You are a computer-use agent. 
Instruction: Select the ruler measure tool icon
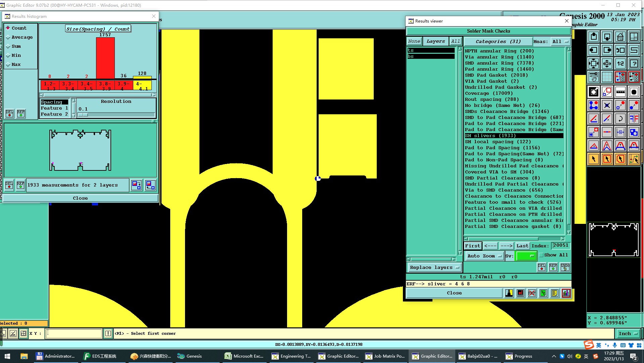pyautogui.click(x=620, y=92)
